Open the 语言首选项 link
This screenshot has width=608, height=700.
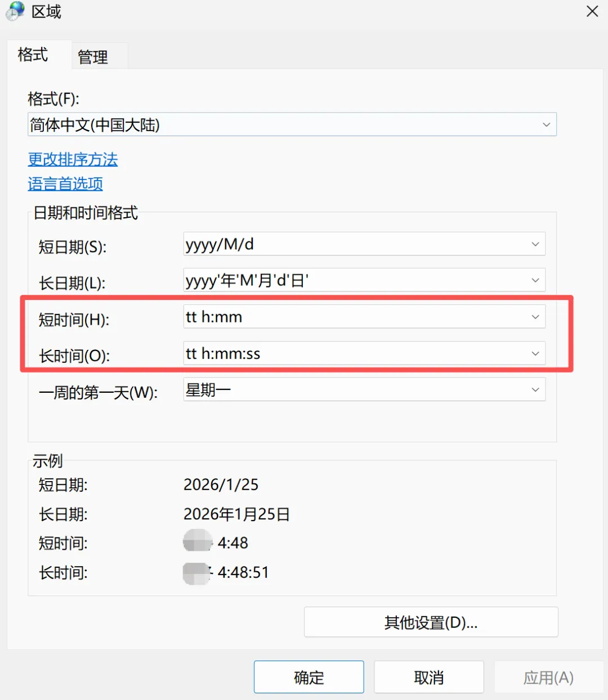(65, 184)
